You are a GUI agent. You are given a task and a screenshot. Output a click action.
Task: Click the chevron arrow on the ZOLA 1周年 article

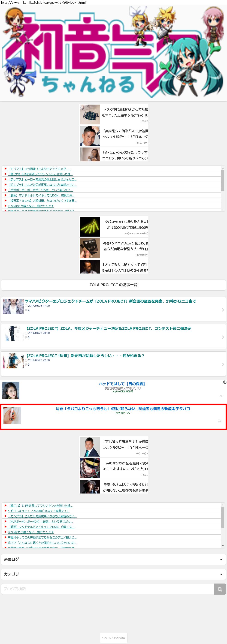[223, 364]
